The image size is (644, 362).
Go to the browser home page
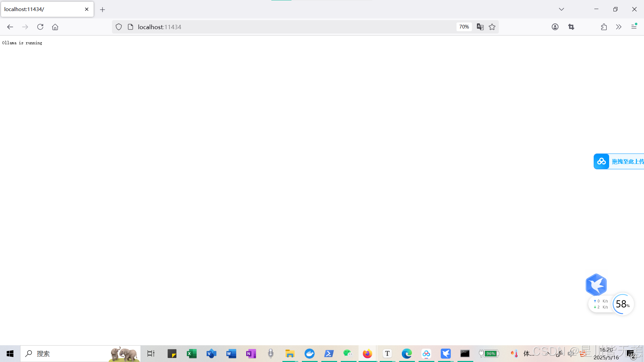[55, 27]
